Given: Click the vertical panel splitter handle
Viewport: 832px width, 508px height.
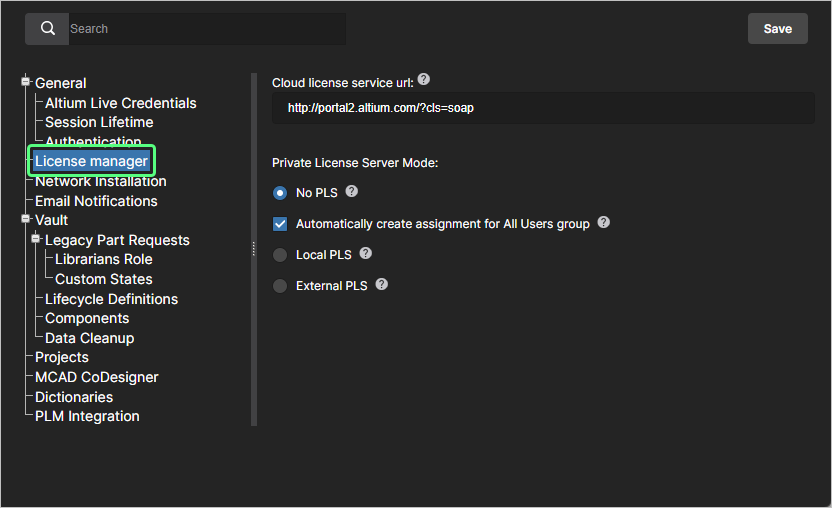Looking at the screenshot, I should pyautogui.click(x=253, y=248).
